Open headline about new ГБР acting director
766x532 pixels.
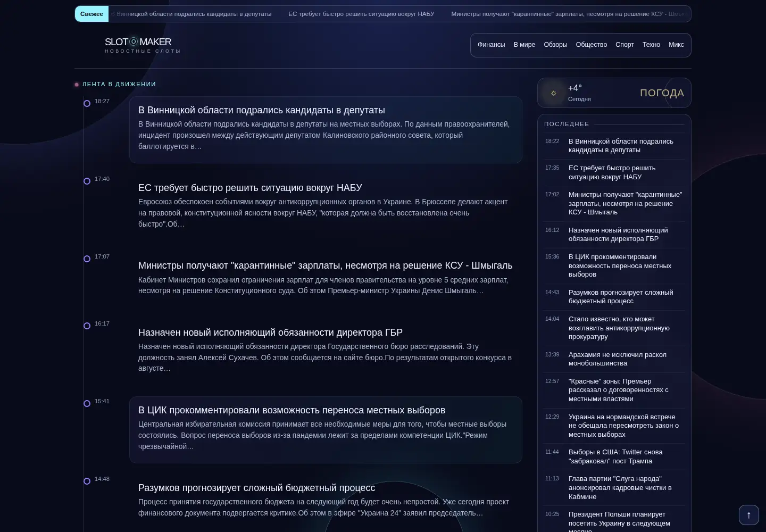click(x=270, y=332)
